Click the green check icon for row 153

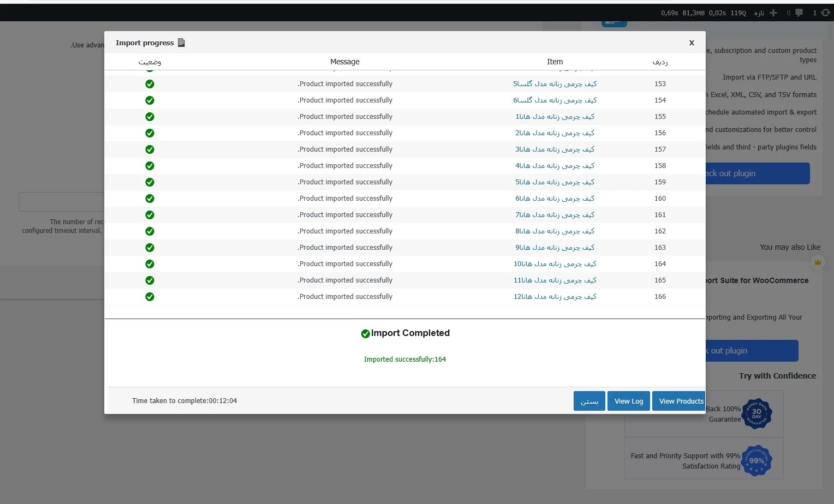[x=150, y=84]
